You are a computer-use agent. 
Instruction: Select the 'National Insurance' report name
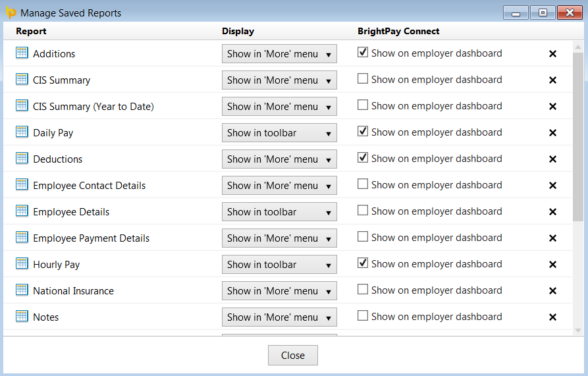[74, 291]
